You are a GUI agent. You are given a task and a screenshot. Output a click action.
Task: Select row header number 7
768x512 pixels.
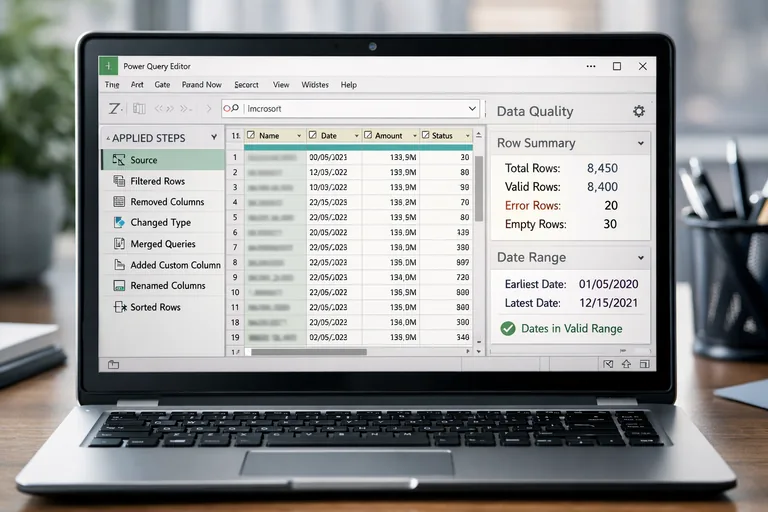[235, 247]
